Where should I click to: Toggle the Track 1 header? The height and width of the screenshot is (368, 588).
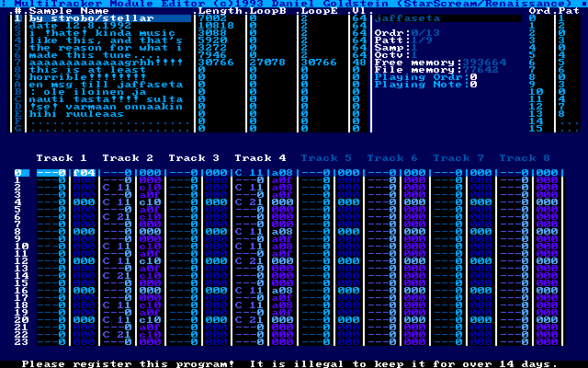pyautogui.click(x=62, y=158)
